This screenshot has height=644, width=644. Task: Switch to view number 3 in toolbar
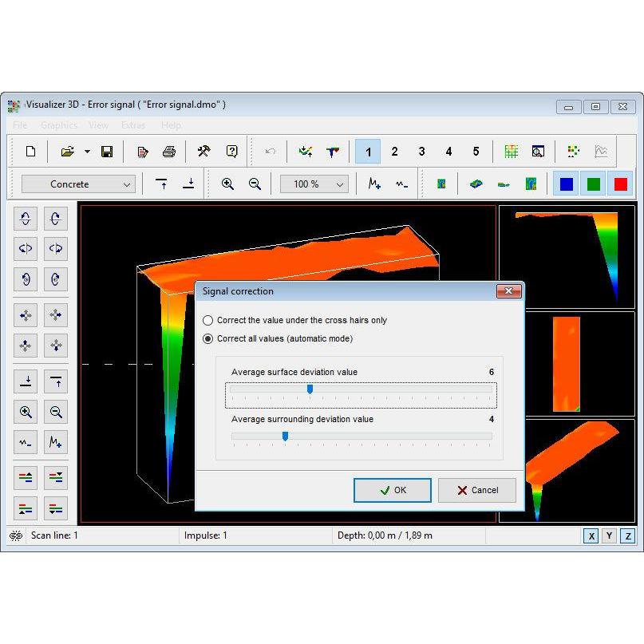point(421,152)
